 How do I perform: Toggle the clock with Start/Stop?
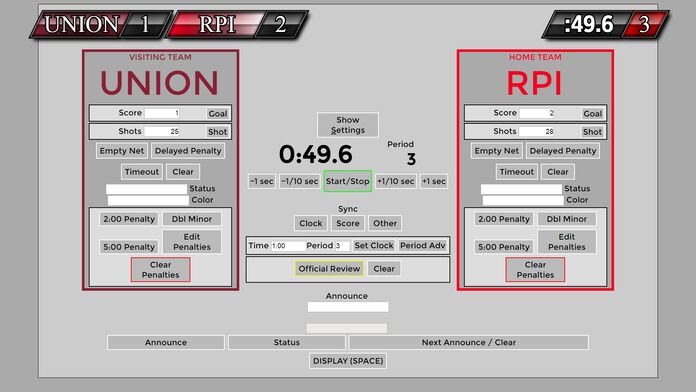tap(348, 182)
